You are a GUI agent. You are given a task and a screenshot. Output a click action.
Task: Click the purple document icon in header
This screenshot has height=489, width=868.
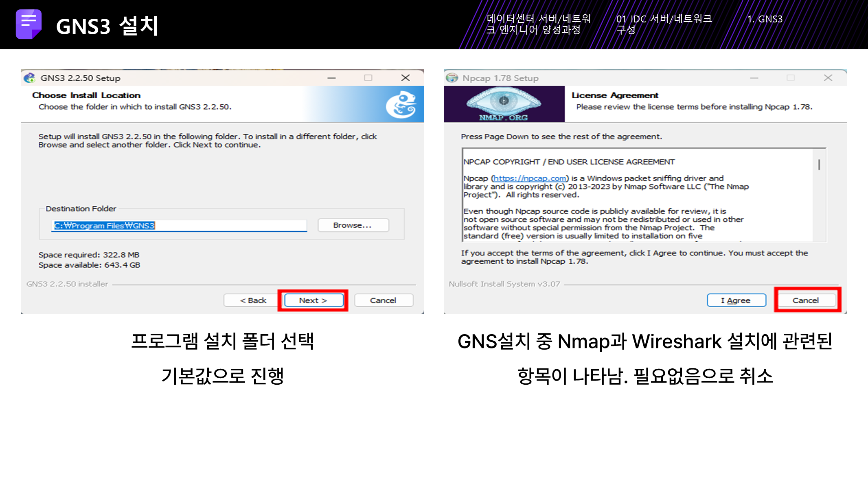[28, 24]
